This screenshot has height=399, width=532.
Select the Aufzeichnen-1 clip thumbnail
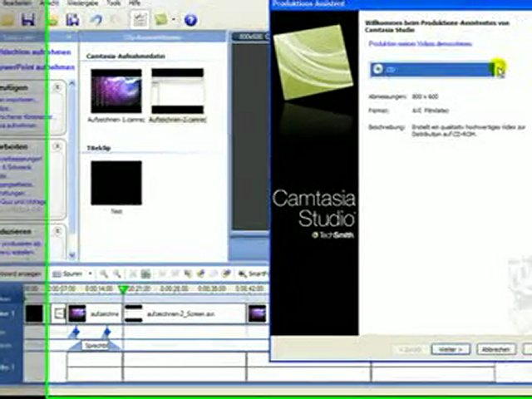[116, 91]
